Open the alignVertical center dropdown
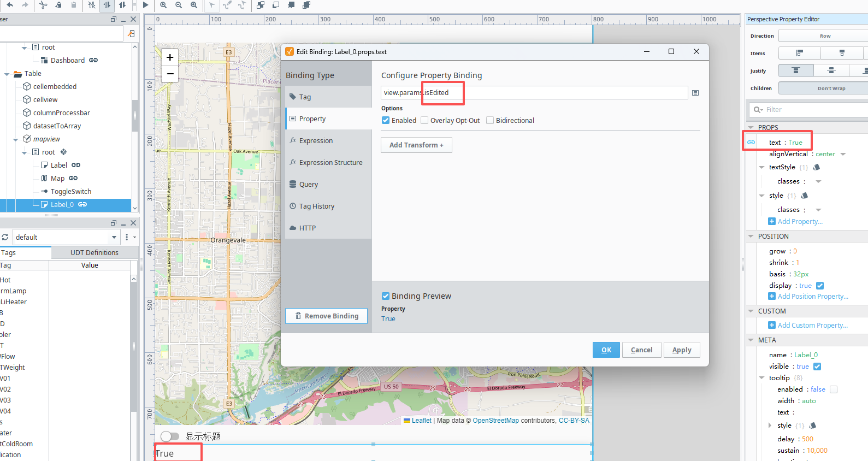The height and width of the screenshot is (461, 868). pos(843,154)
